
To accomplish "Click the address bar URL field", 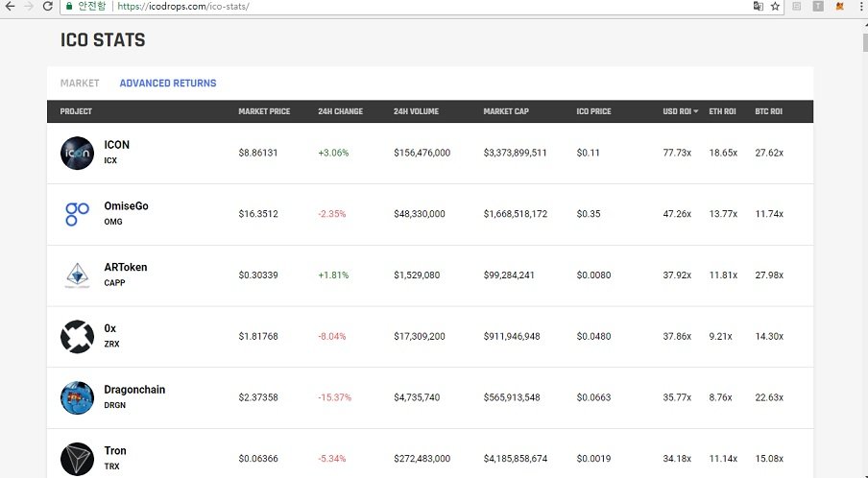I will [421, 6].
